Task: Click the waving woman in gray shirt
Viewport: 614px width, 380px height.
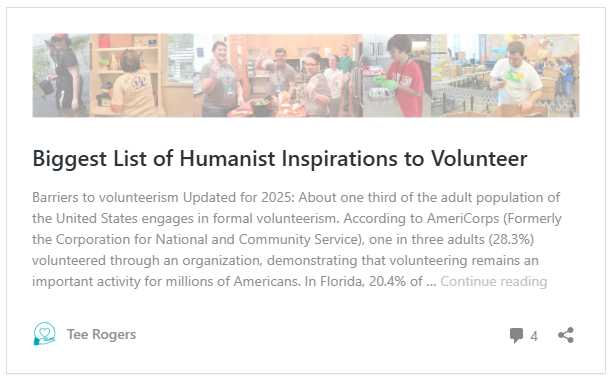Action: pos(219,76)
